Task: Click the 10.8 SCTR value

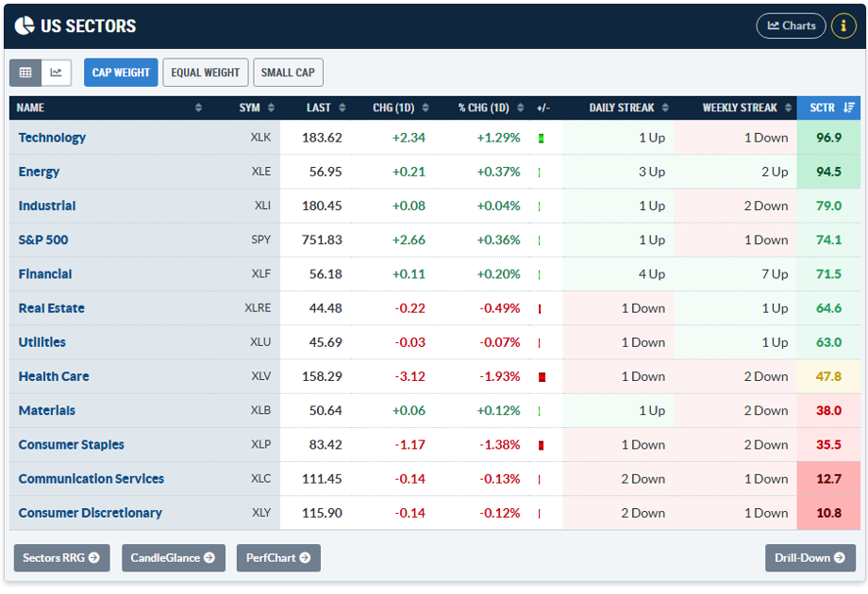Action: [x=828, y=513]
